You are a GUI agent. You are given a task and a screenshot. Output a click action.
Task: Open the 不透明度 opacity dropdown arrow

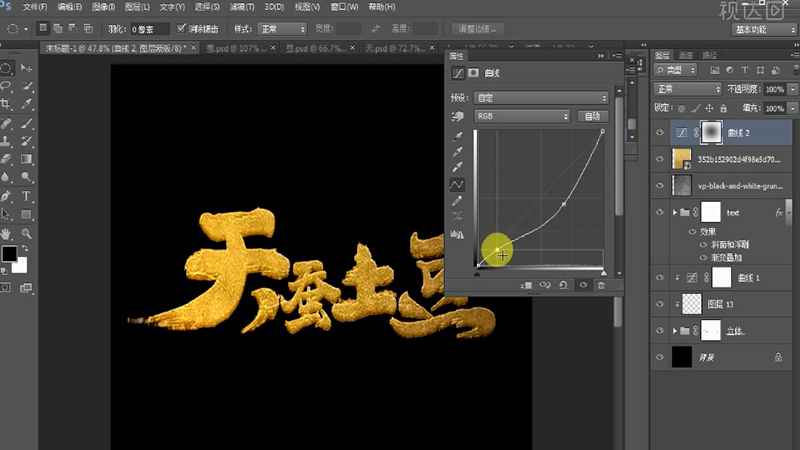(x=792, y=89)
